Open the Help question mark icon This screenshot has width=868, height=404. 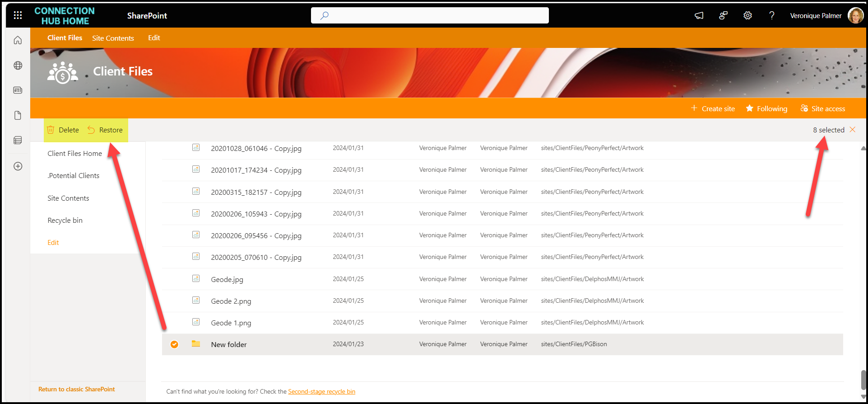coord(772,16)
